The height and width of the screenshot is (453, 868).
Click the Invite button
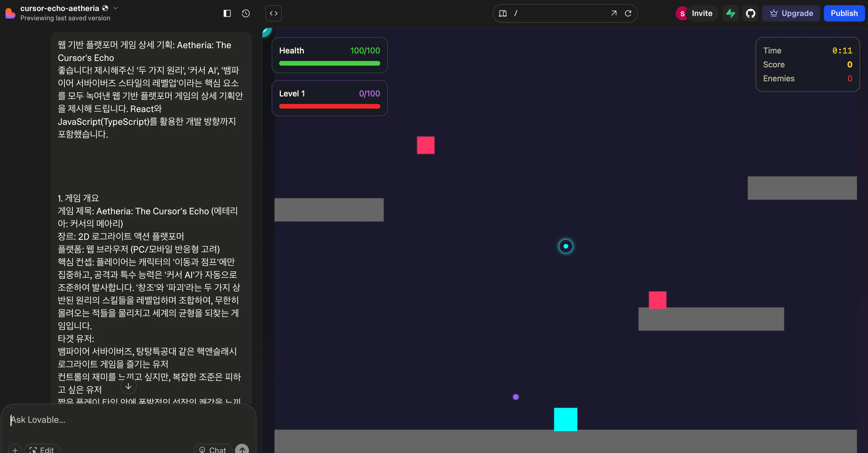[x=702, y=13]
